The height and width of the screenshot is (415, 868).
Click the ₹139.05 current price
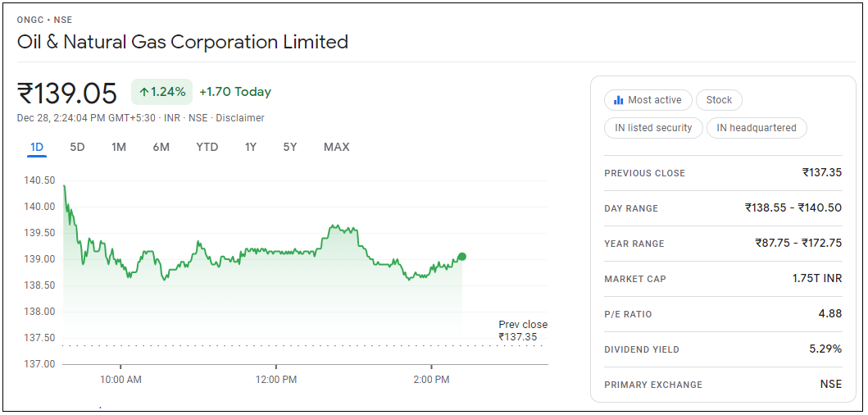tap(67, 93)
